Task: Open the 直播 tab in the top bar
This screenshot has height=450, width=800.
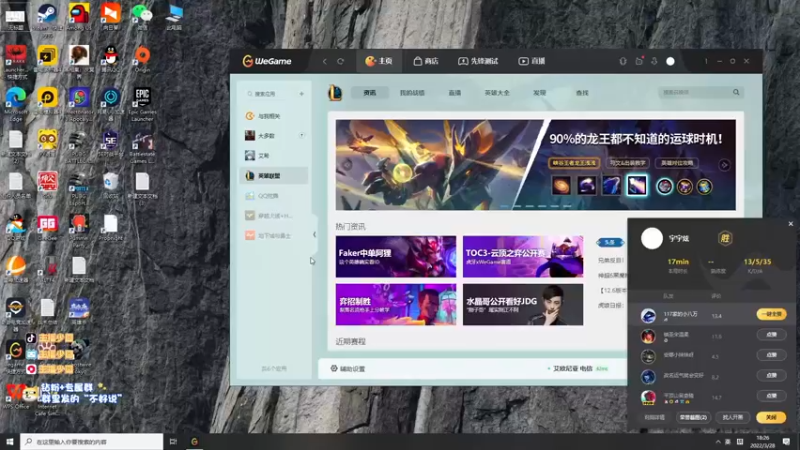Action: [x=532, y=61]
